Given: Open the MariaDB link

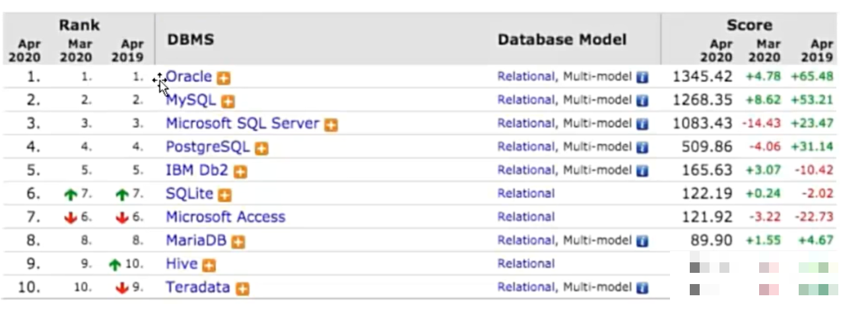Looking at the screenshot, I should 196,240.
